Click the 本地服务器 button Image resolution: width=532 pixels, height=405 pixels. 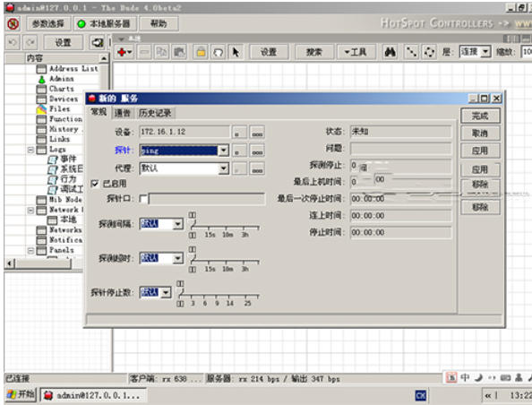pos(105,24)
